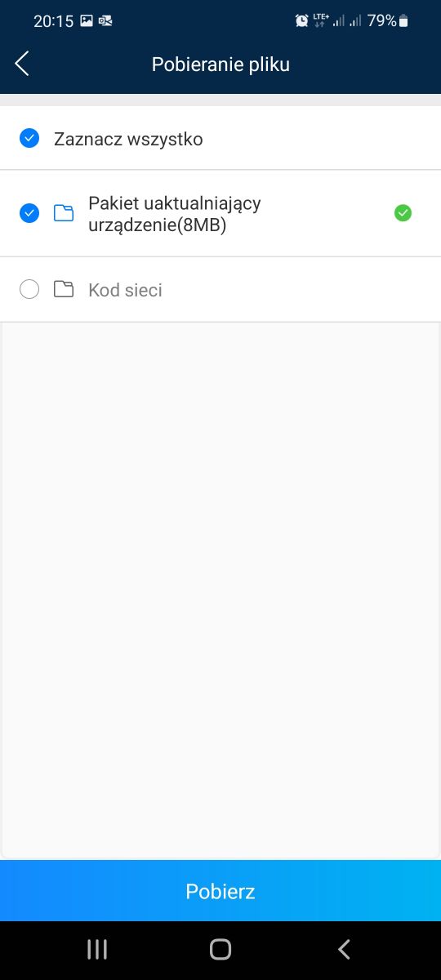Image resolution: width=441 pixels, height=980 pixels.
Task: Open Android recent apps navigation button
Action: [x=97, y=949]
